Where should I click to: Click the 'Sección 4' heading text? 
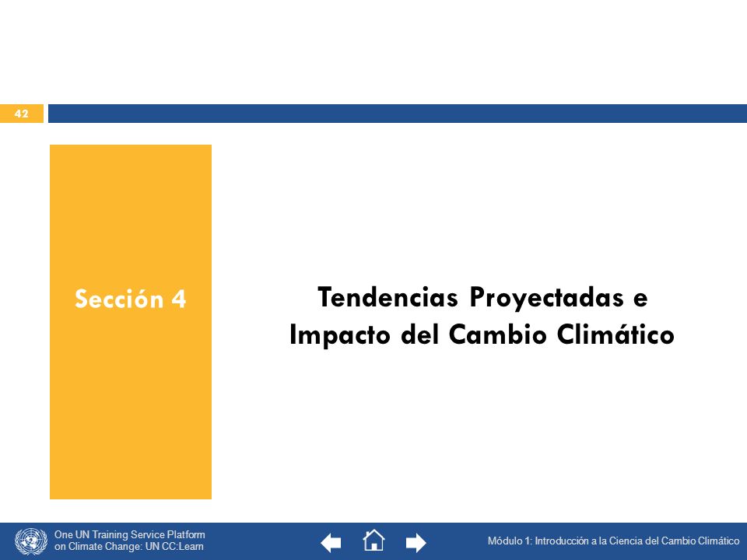[x=131, y=299]
